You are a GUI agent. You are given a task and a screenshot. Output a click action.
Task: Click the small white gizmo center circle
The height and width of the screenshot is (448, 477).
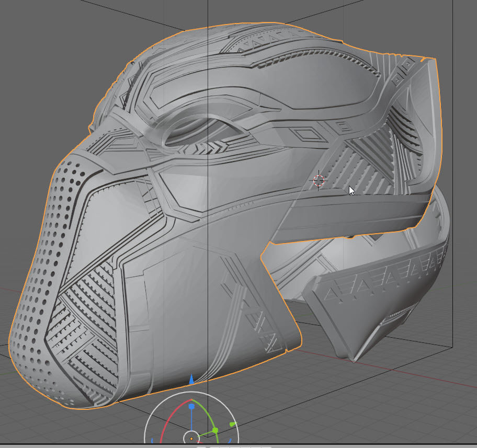click(x=191, y=438)
